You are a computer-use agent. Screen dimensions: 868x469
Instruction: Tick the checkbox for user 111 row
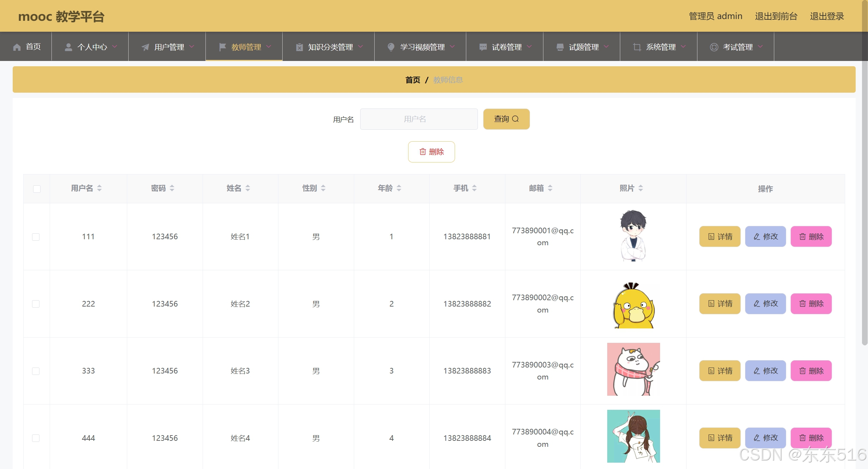click(x=36, y=237)
